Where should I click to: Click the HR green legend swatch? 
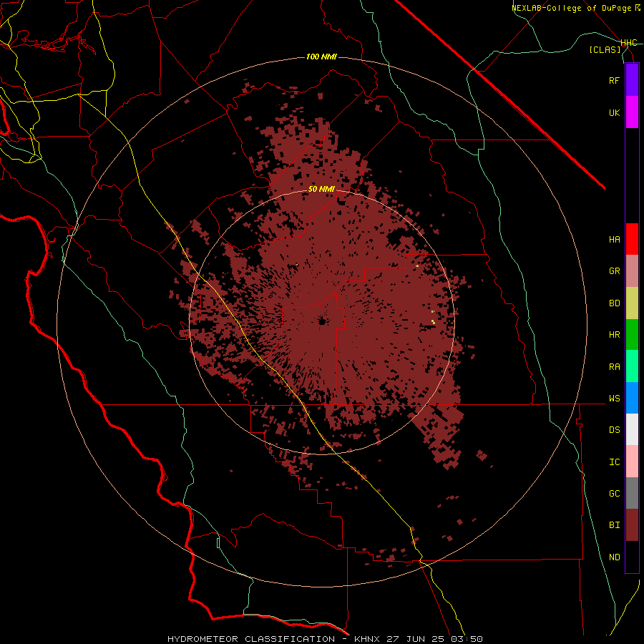(x=632, y=335)
